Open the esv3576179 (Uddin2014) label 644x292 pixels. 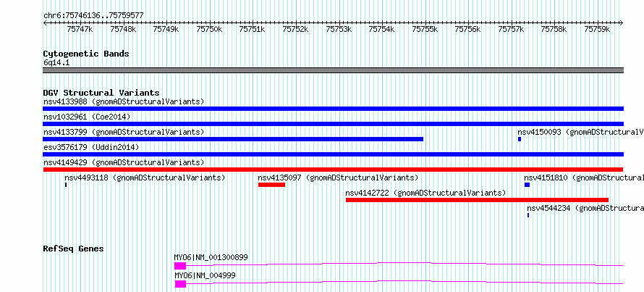(x=91, y=147)
